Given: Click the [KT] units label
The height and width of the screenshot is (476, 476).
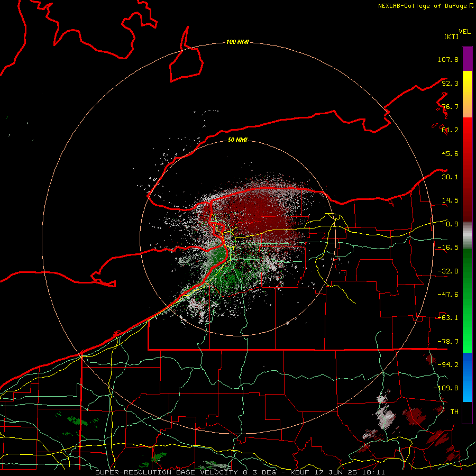Looking at the screenshot, I should (x=452, y=36).
